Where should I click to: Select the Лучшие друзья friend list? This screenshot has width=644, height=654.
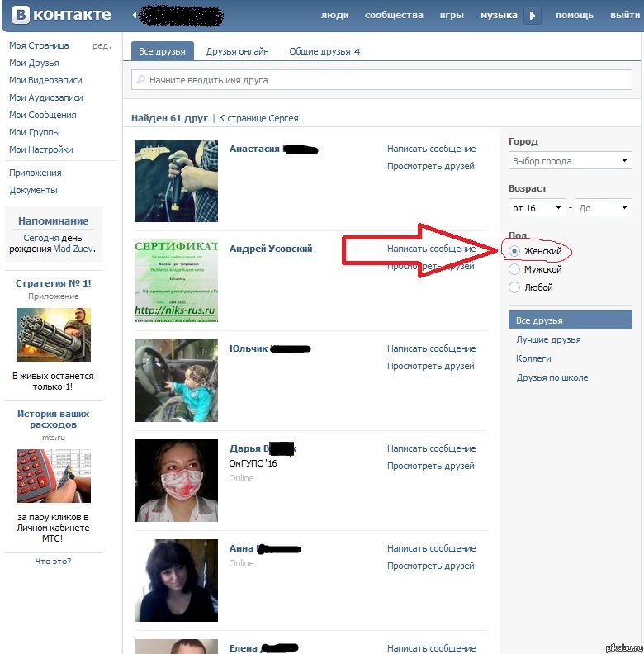click(x=548, y=339)
